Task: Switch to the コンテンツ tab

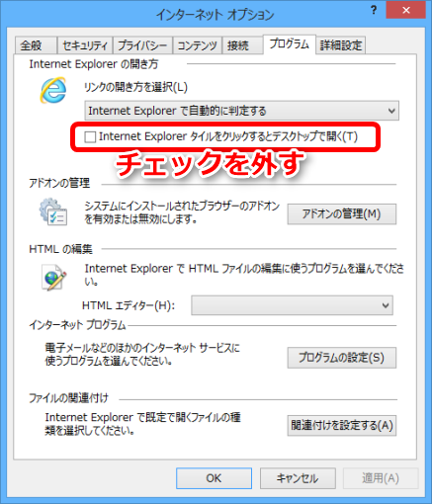Action: click(198, 45)
